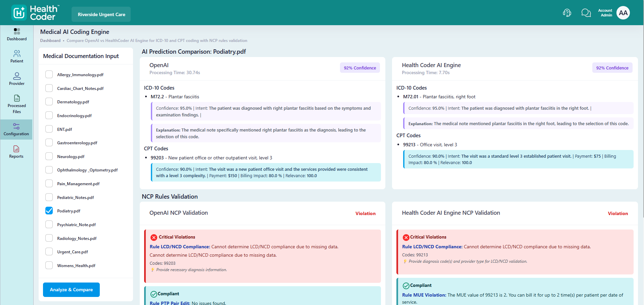Click the help support headset icon
The image size is (644, 305).
tap(567, 13)
